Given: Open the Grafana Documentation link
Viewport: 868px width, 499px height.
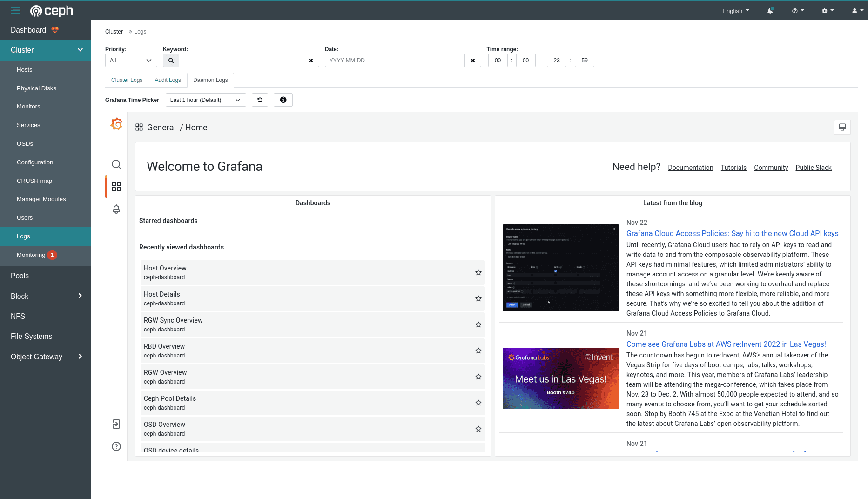Looking at the screenshot, I should [x=690, y=168].
